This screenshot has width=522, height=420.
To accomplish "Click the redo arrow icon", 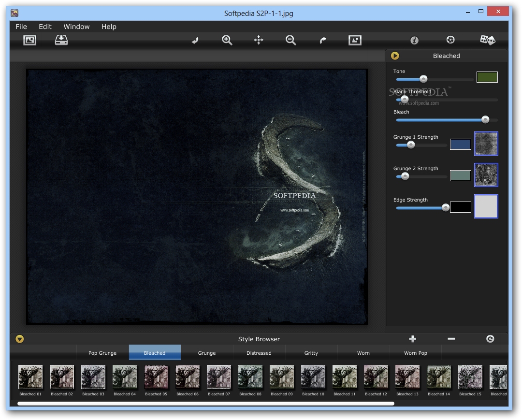I will click(x=323, y=41).
